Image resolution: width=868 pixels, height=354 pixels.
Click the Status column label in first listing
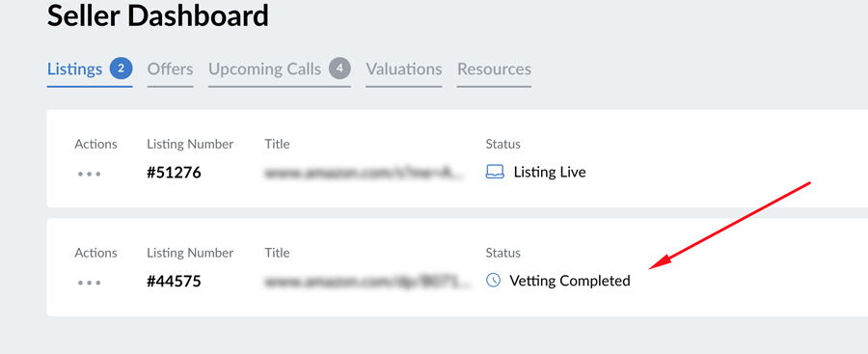point(502,144)
